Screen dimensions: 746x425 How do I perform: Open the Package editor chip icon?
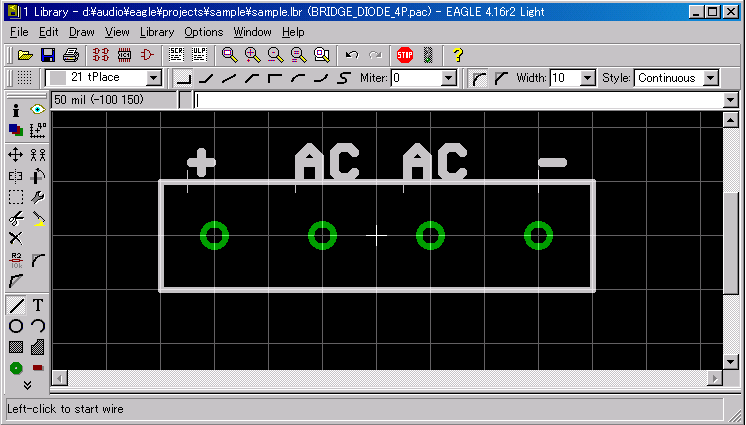pyautogui.click(x=124, y=55)
